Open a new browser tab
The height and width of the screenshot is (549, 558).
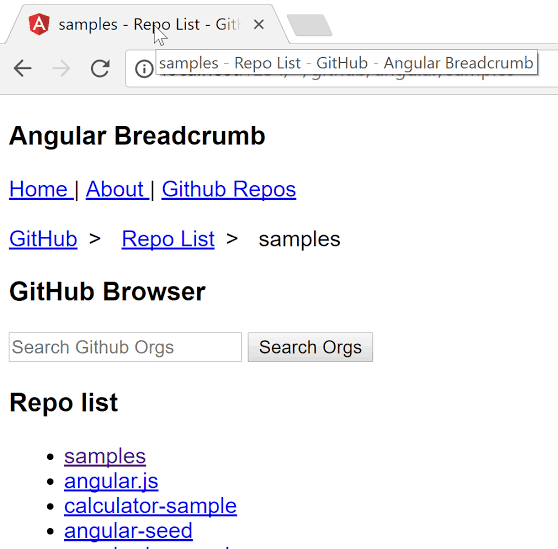coord(309,25)
